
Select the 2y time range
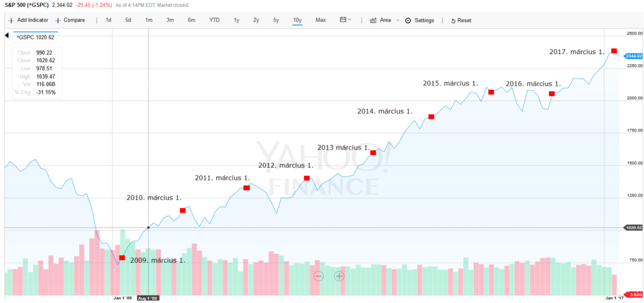[x=257, y=20]
